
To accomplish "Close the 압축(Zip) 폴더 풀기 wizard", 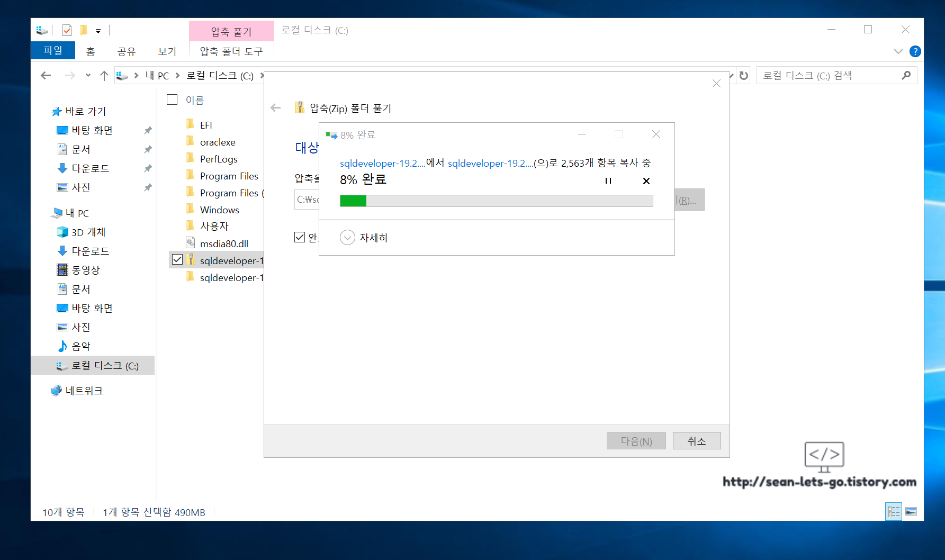I will click(x=716, y=84).
